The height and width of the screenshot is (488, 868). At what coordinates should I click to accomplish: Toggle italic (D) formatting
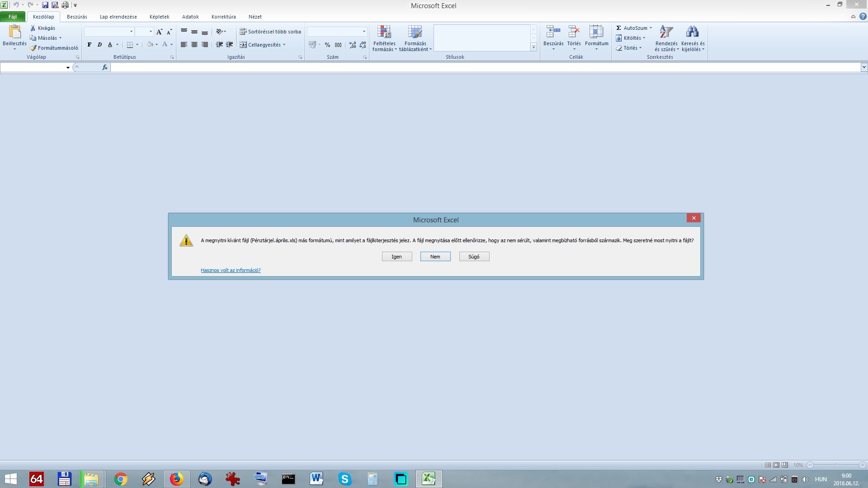[99, 45]
